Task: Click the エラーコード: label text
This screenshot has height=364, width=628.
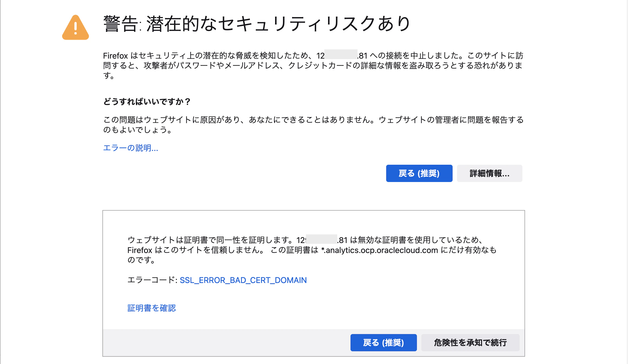Action: 152,280
